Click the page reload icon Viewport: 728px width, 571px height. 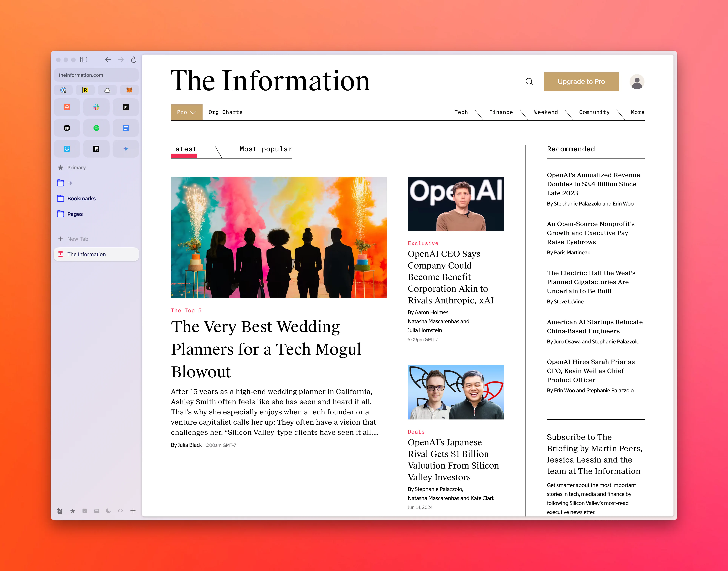(x=134, y=59)
